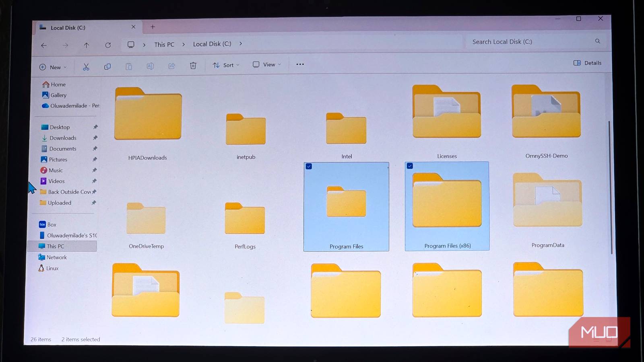The width and height of the screenshot is (644, 362).
Task: Open the View dropdown
Action: pos(267,64)
